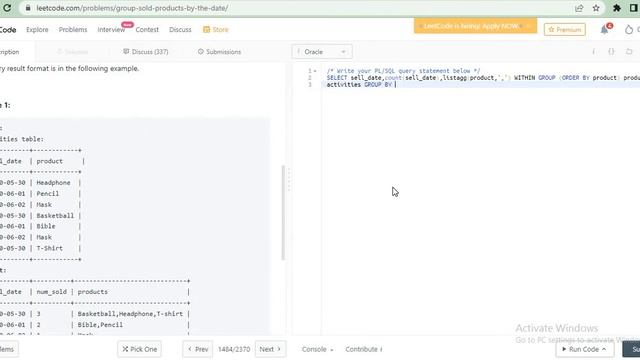Go to previous problem with Prev
640x360 pixels.
pos(198,349)
